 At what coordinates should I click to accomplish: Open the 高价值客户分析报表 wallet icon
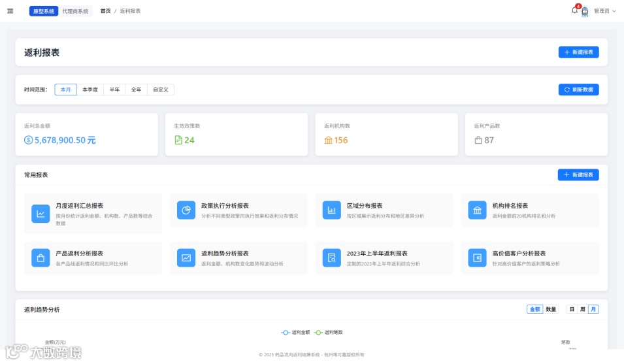click(478, 257)
